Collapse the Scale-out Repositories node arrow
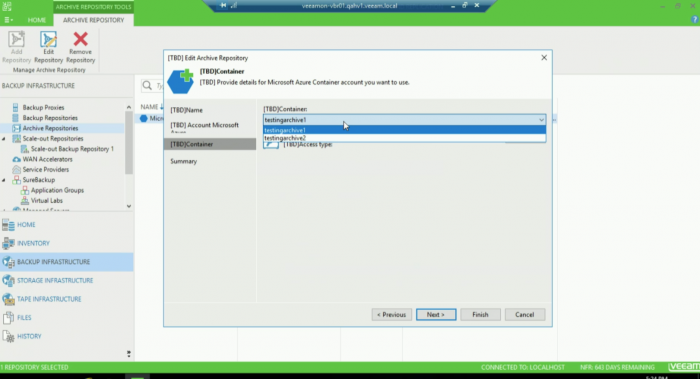The height and width of the screenshot is (379, 700). point(4,139)
